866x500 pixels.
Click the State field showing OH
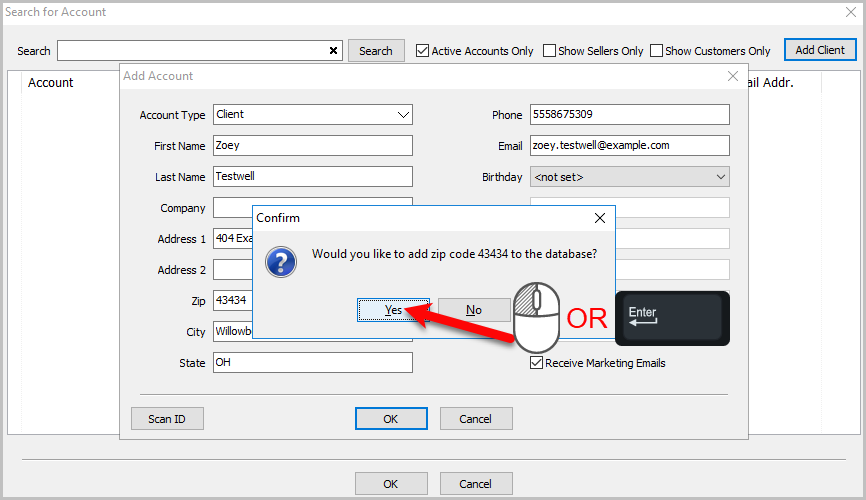313,362
